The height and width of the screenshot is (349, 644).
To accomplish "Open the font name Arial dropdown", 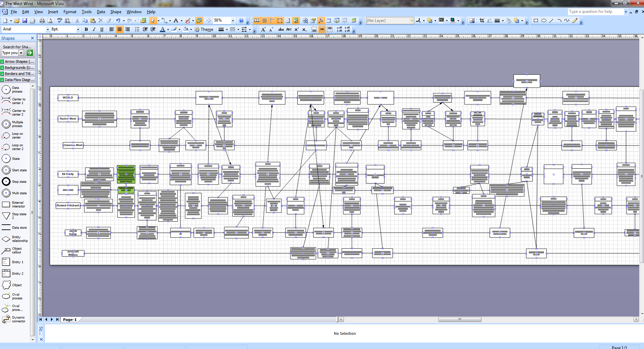I will tap(48, 29).
